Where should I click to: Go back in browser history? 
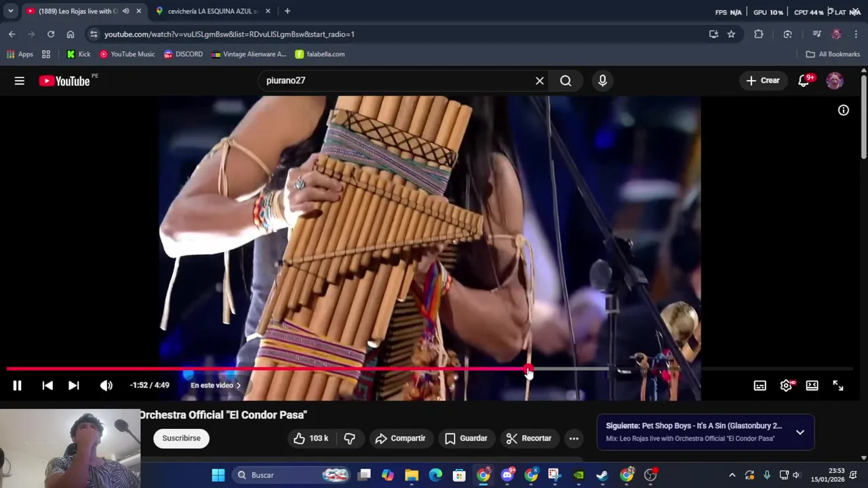12,34
